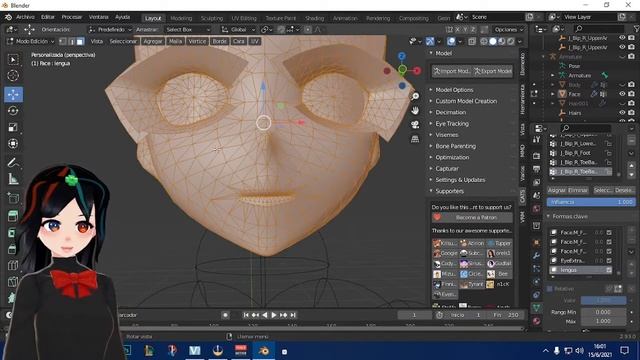640x360 pixels.
Task: Expand the Bone Parenting panel
Action: coord(455,146)
